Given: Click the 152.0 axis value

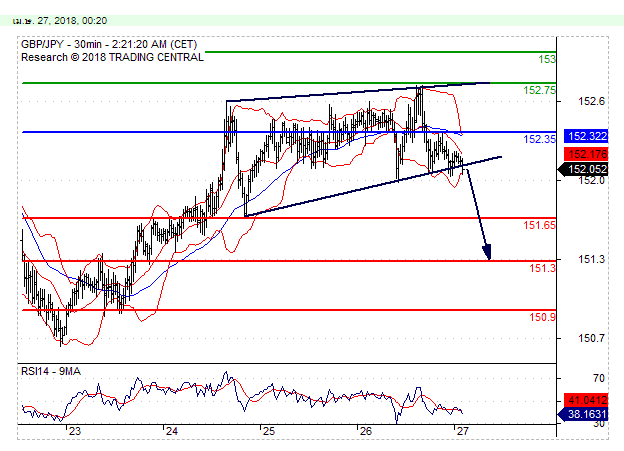Looking at the screenshot, I should pos(591,181).
